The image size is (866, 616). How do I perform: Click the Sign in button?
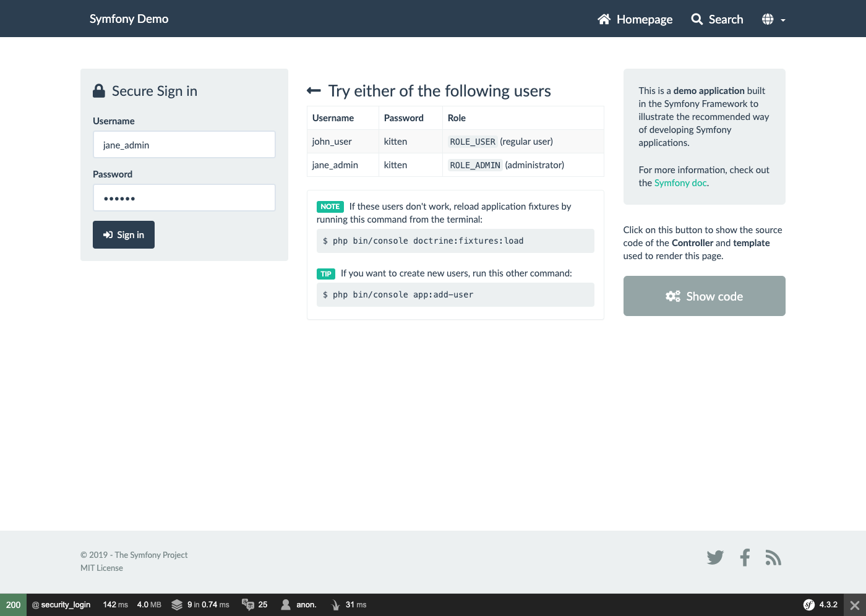[124, 235]
